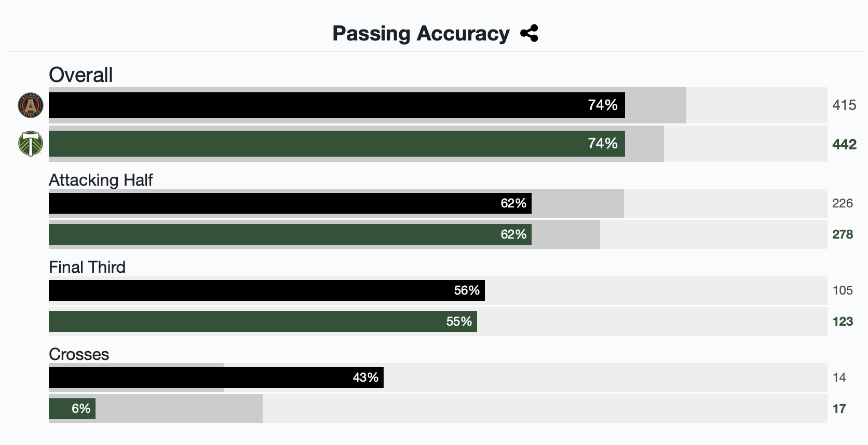This screenshot has height=445, width=868.
Task: Click the bold 442 passes total
Action: pyautogui.click(x=844, y=144)
